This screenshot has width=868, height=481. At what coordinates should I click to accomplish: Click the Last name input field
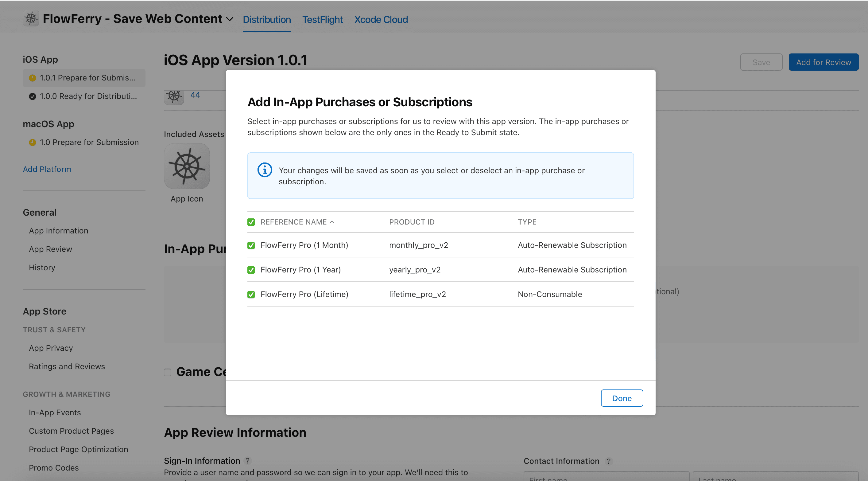(x=776, y=476)
